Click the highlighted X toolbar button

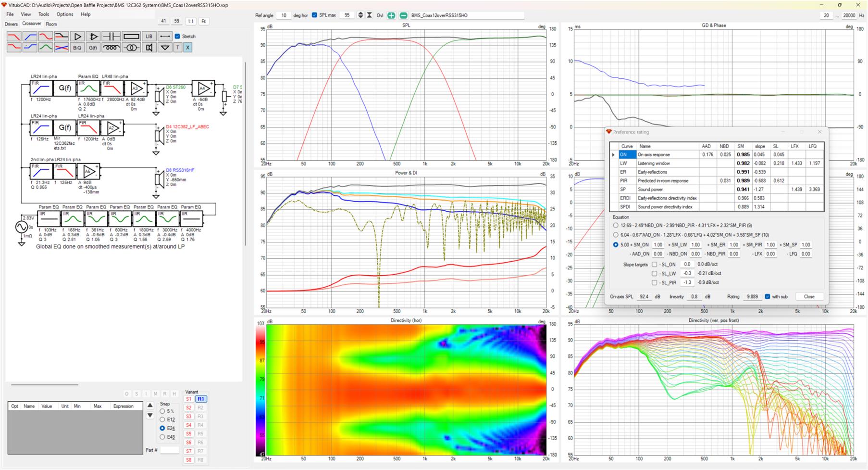(187, 48)
